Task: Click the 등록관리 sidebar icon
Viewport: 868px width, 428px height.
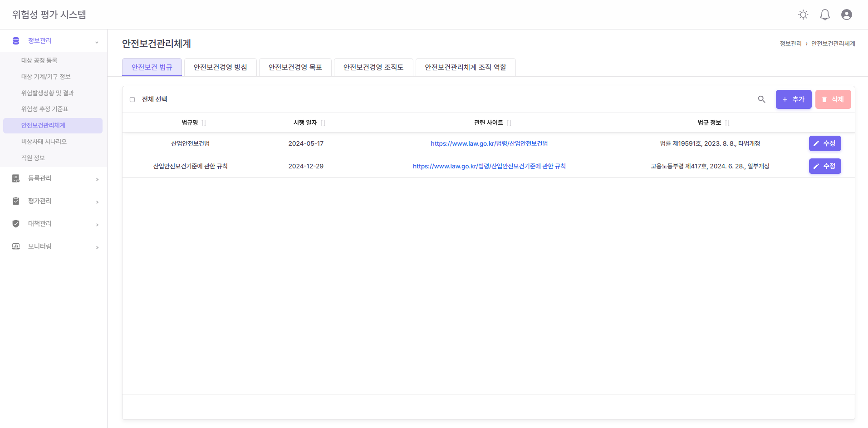Action: tap(16, 178)
